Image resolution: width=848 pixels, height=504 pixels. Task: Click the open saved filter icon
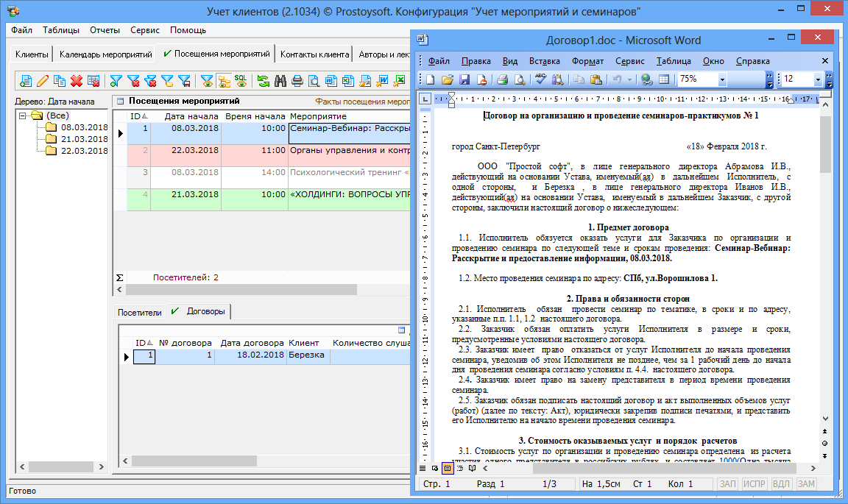[x=168, y=81]
